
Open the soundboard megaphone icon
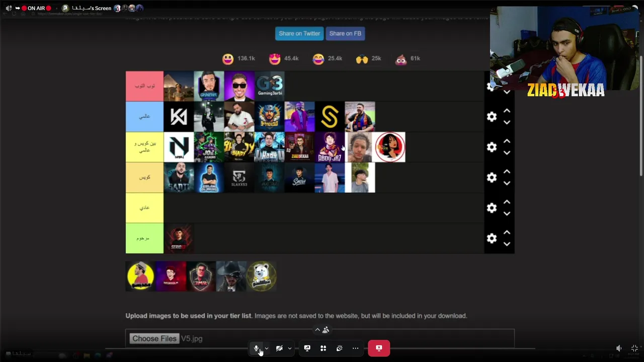tap(339, 348)
